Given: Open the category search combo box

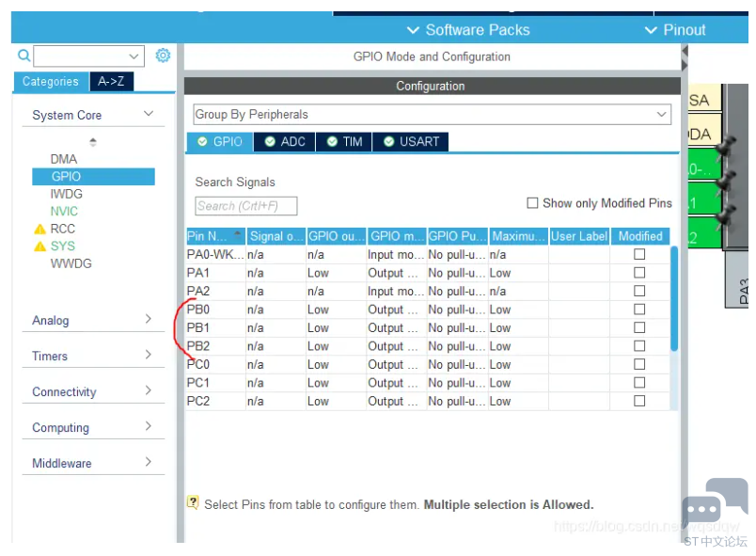Looking at the screenshot, I should (88, 56).
